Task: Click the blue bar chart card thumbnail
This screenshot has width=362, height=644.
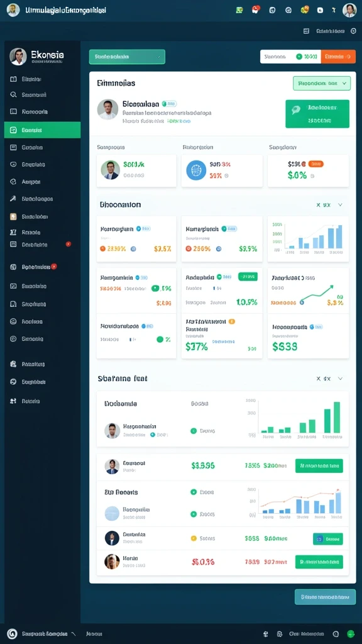Action: (308, 238)
